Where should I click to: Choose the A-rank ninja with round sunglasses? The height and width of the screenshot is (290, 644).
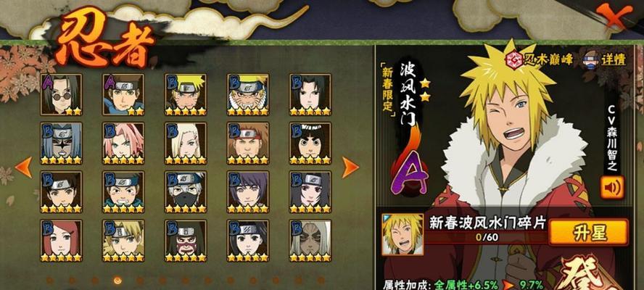61,94
